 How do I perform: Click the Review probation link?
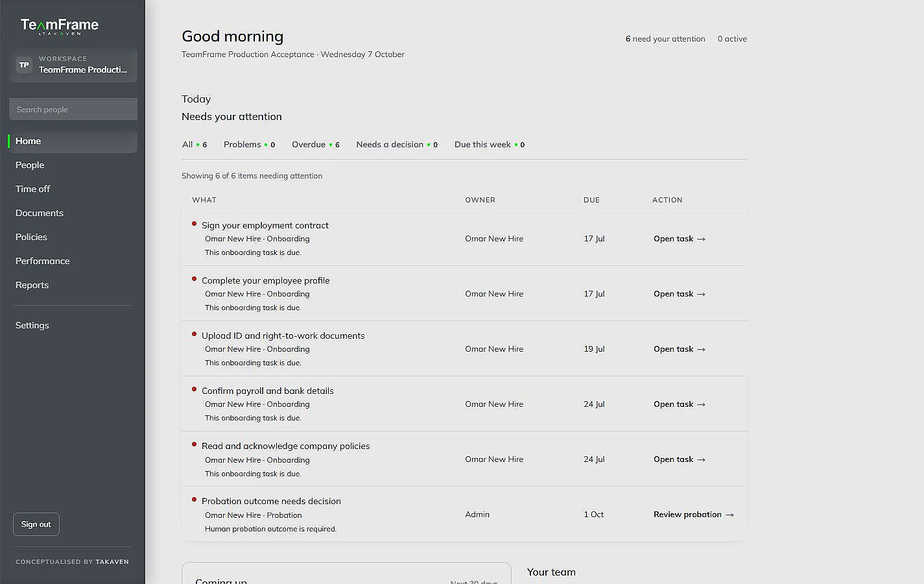pyautogui.click(x=694, y=515)
